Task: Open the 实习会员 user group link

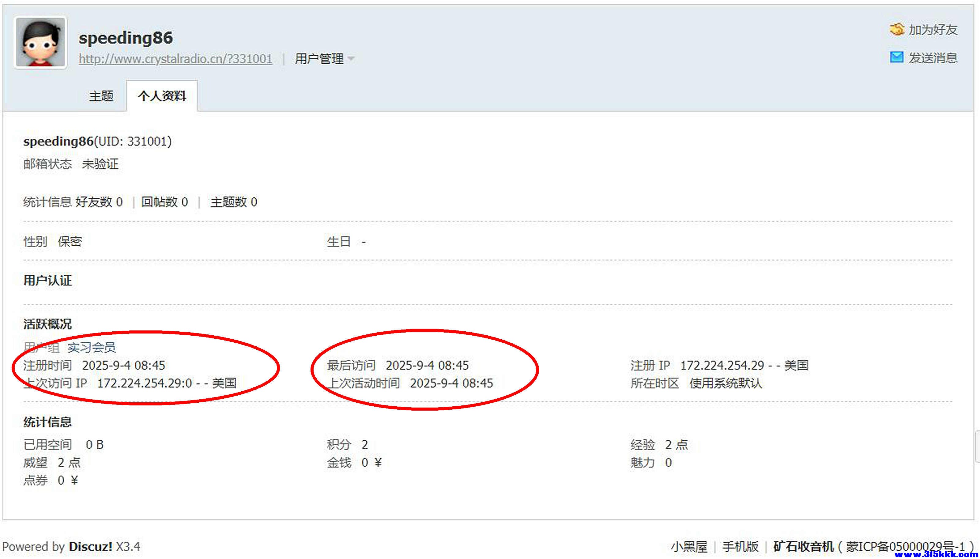Action: [92, 348]
